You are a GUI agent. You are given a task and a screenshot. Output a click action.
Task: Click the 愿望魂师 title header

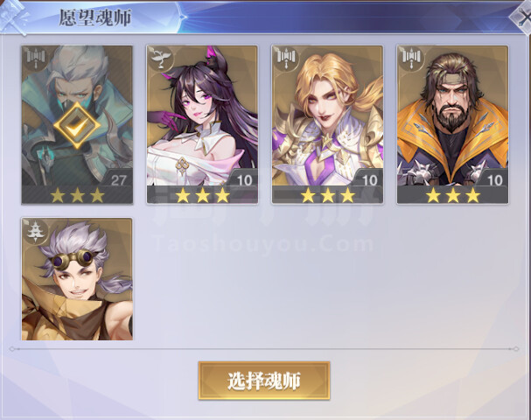tap(95, 17)
